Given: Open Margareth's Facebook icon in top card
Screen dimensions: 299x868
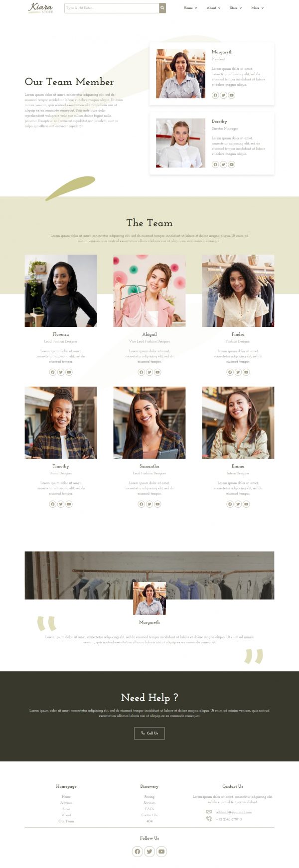Looking at the screenshot, I should pyautogui.click(x=215, y=95).
